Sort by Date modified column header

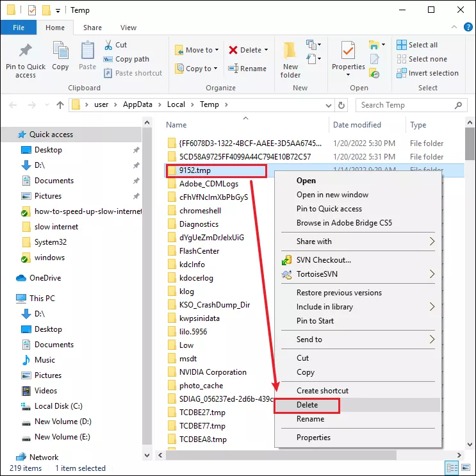[x=357, y=125]
